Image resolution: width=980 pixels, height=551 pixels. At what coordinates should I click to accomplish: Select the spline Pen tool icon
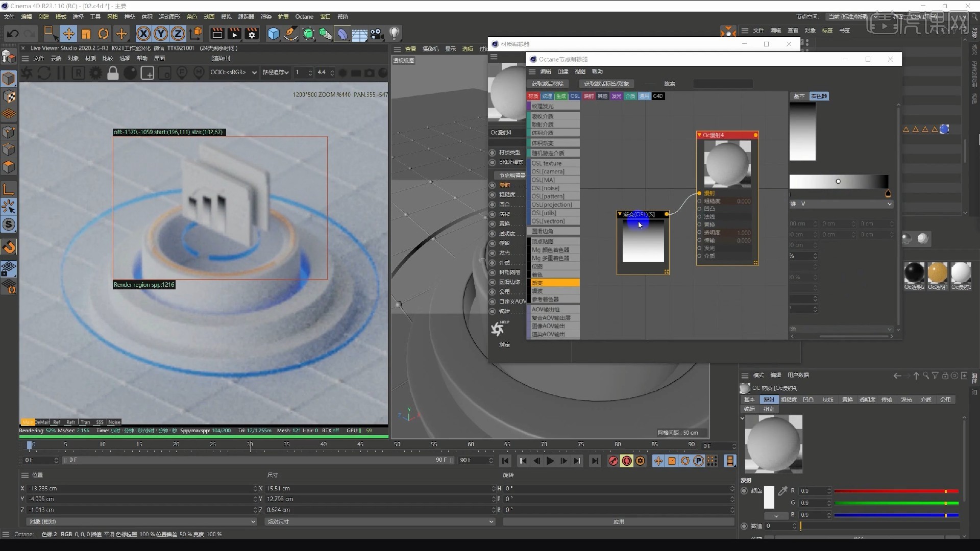tap(290, 34)
